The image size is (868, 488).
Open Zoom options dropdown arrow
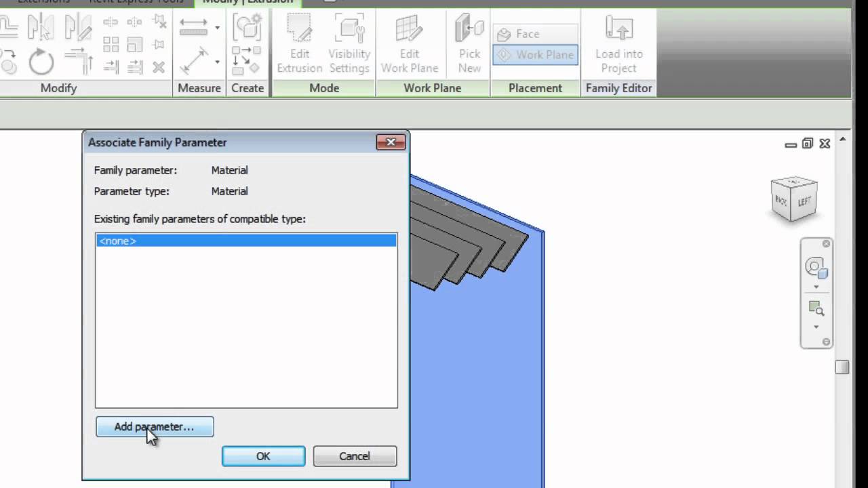pos(816,327)
